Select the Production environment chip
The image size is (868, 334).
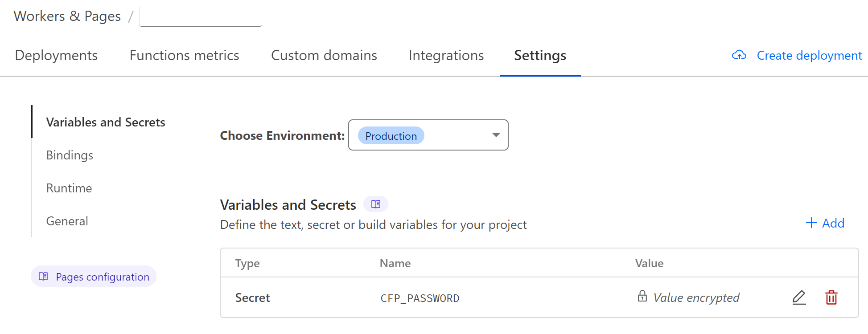click(391, 136)
